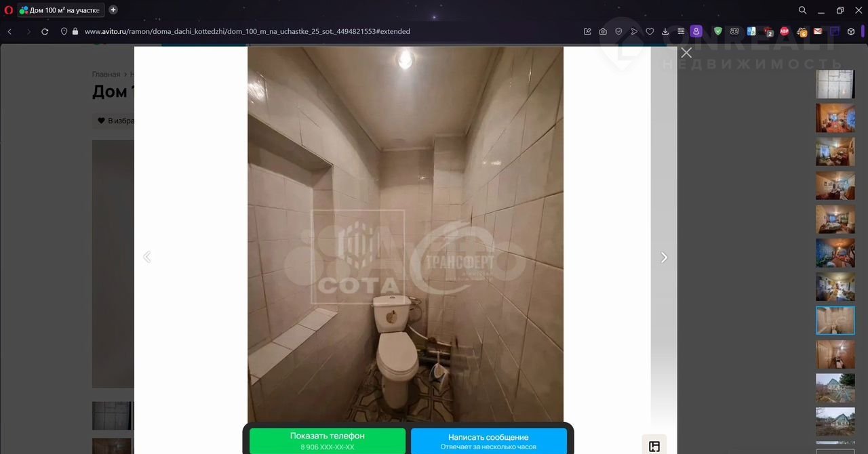The image size is (868, 454).
Task: Open the Gmail extension icon
Action: click(818, 31)
